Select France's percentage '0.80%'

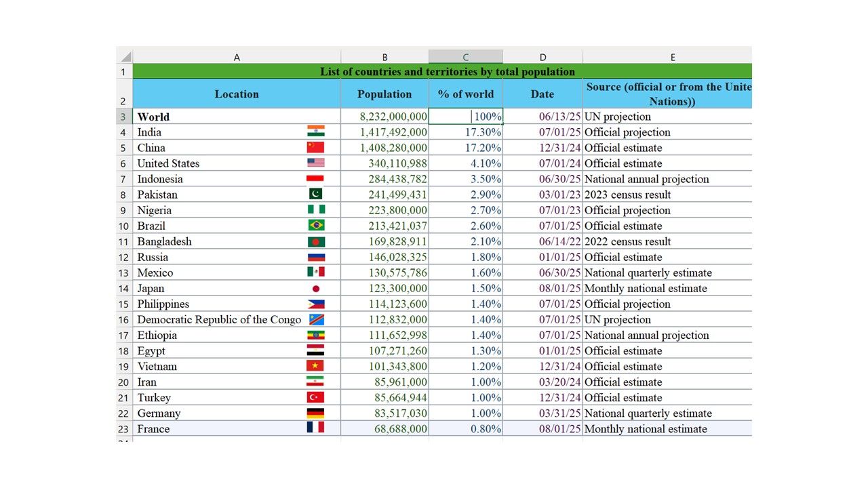pos(465,428)
